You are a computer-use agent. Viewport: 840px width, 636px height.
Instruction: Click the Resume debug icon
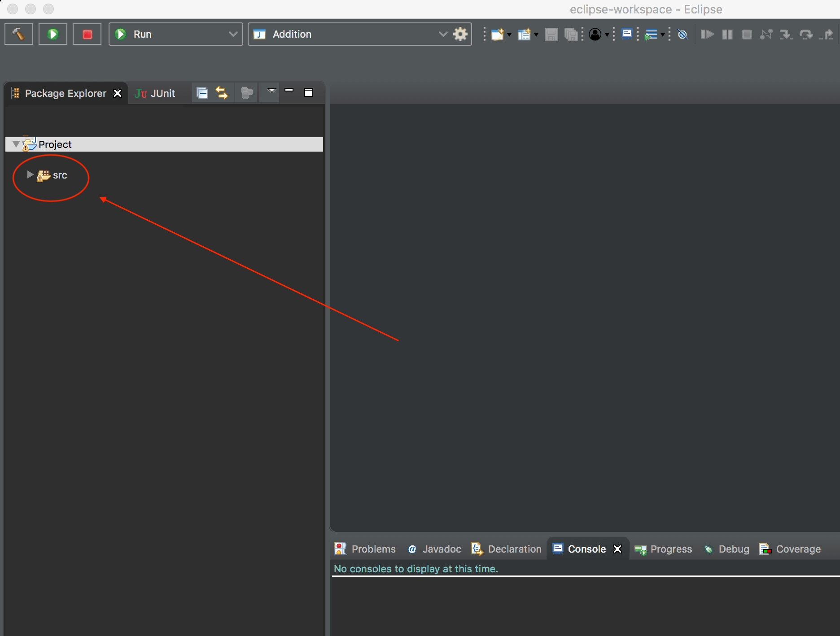click(707, 34)
